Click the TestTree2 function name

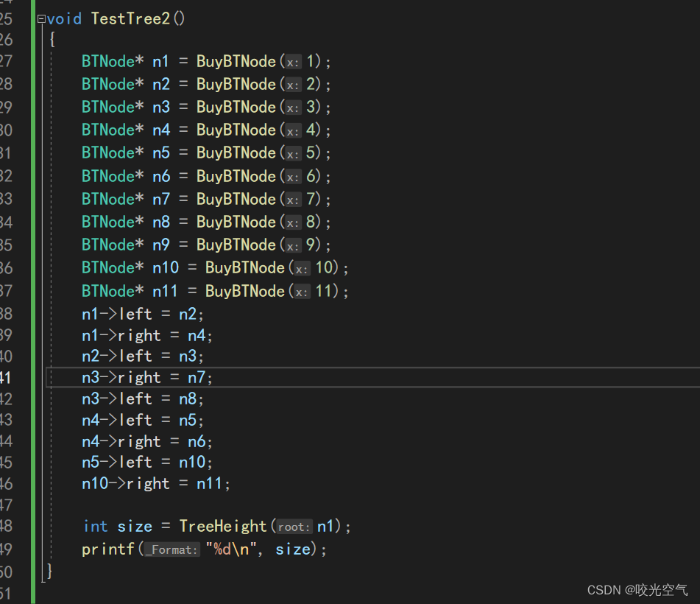click(130, 18)
